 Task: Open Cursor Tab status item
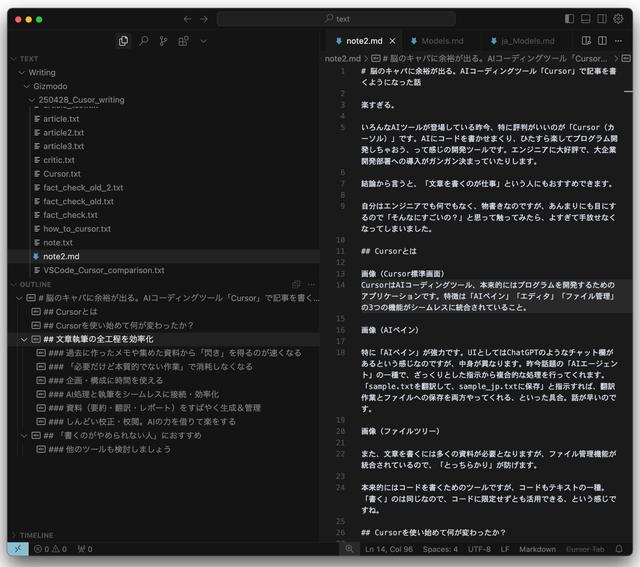tap(585, 549)
